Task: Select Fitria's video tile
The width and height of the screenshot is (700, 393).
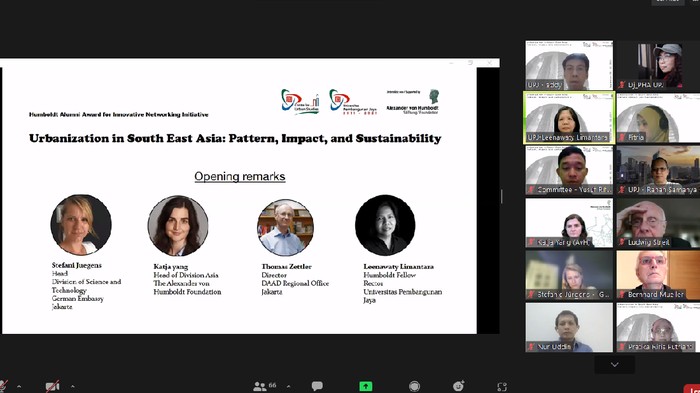Action: 658,118
